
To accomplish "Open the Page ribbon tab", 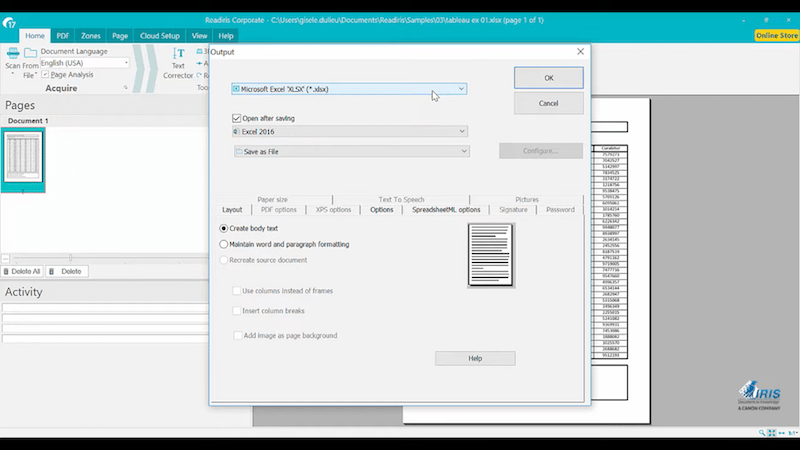I will 120,36.
